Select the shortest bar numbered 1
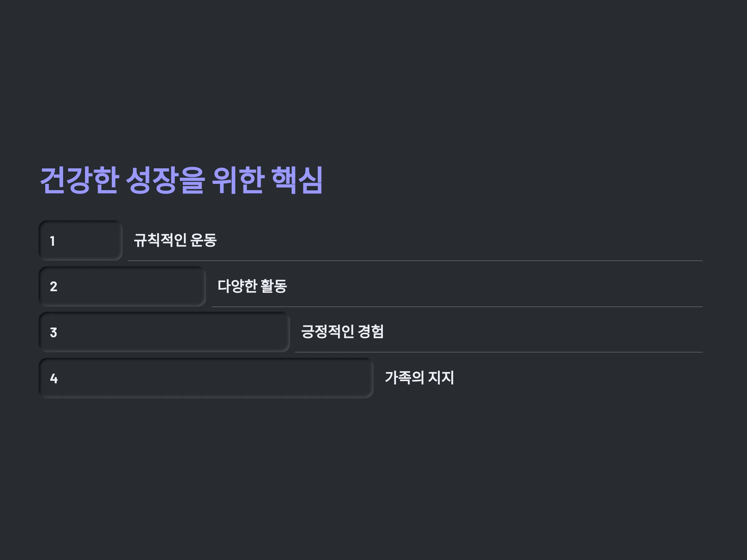The width and height of the screenshot is (747, 560). [x=80, y=240]
